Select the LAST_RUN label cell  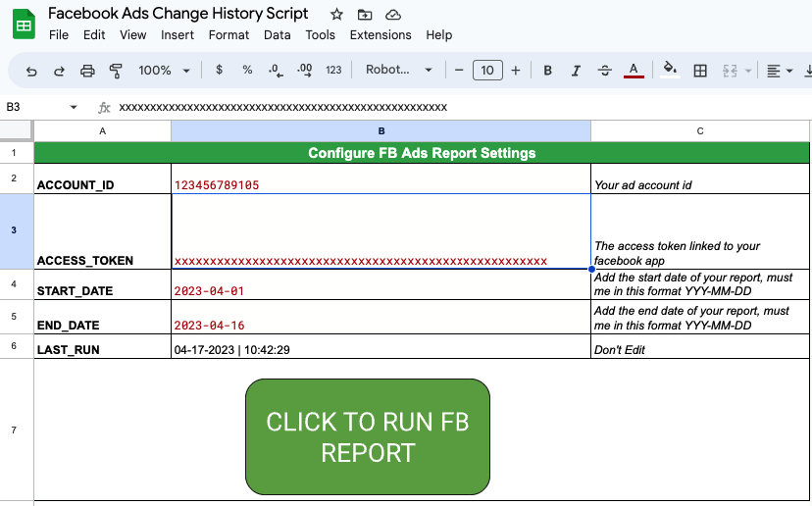[x=103, y=346]
